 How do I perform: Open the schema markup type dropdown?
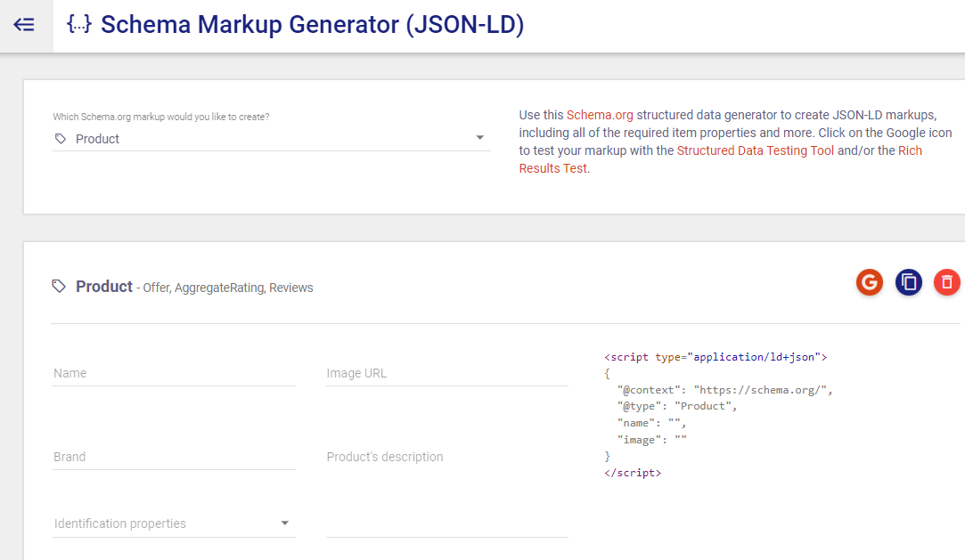pos(272,139)
